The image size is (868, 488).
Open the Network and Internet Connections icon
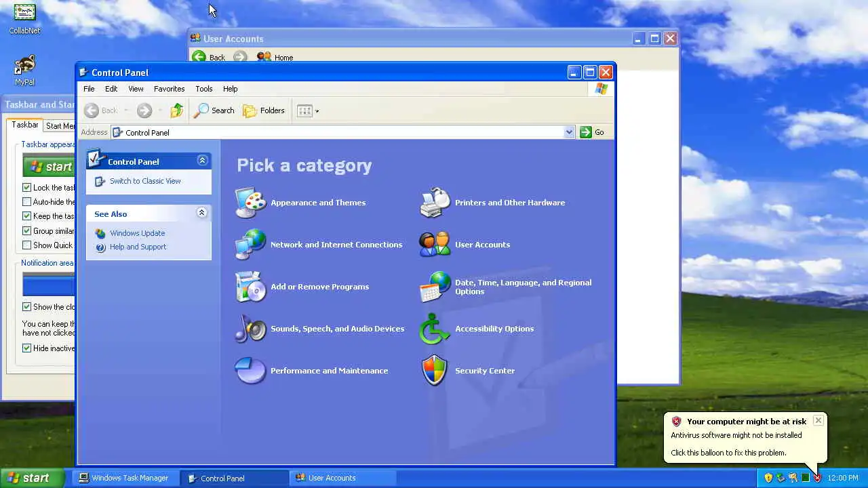coord(250,245)
